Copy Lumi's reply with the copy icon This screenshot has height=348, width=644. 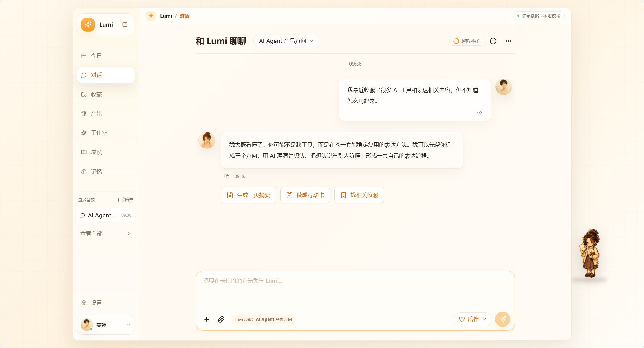pyautogui.click(x=227, y=176)
